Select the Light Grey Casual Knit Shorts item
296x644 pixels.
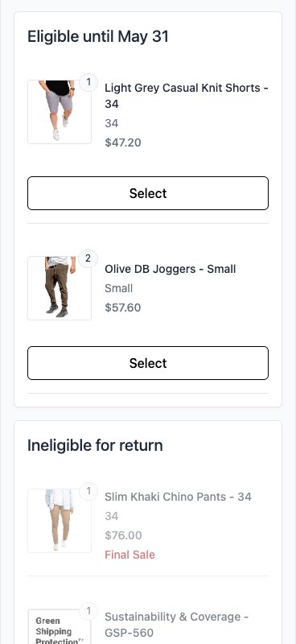point(148,193)
